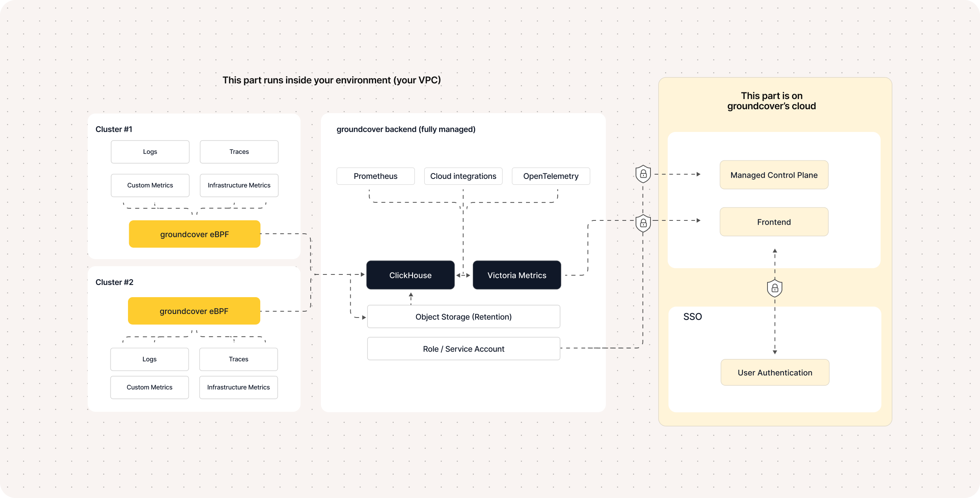Screen dimensions: 980x498
Task: Select the Prometheus integration box
Action: tap(376, 176)
